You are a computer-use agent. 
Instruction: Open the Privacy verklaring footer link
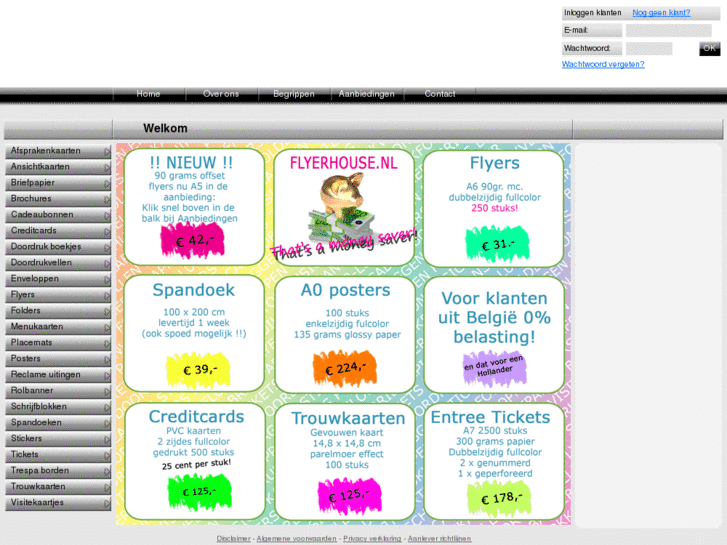[x=372, y=539]
